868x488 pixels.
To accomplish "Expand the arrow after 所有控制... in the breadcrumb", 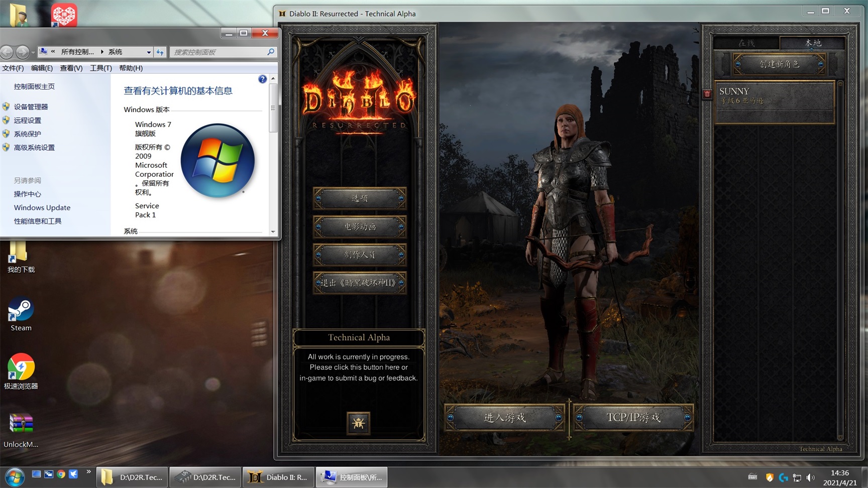I will click(x=102, y=52).
